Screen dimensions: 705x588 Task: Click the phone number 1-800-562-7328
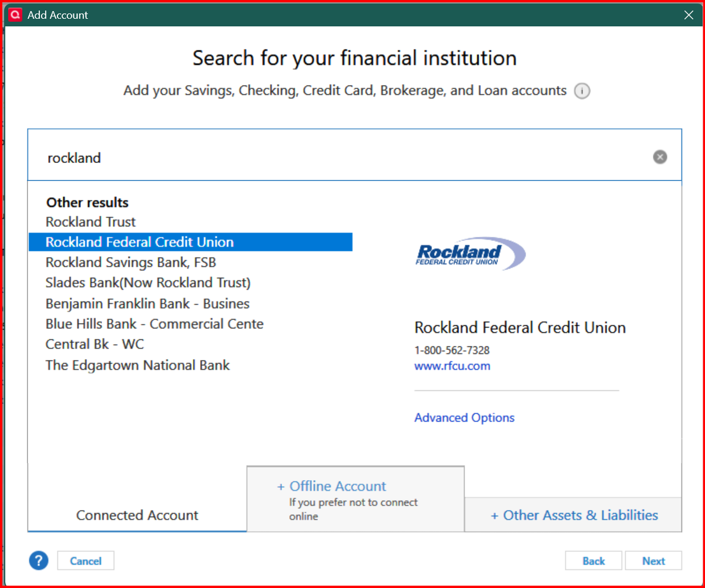click(x=452, y=350)
